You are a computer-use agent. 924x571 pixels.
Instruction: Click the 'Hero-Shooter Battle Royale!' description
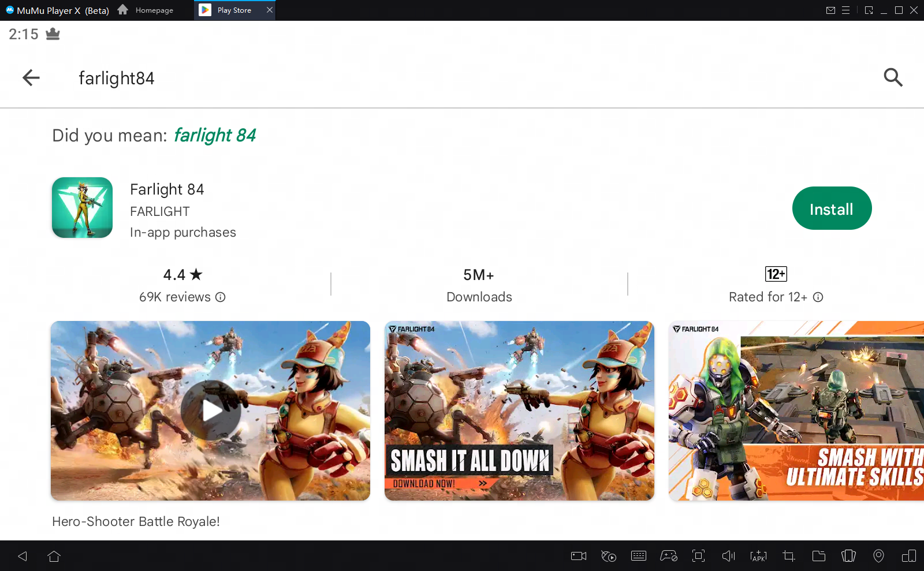[x=136, y=521]
